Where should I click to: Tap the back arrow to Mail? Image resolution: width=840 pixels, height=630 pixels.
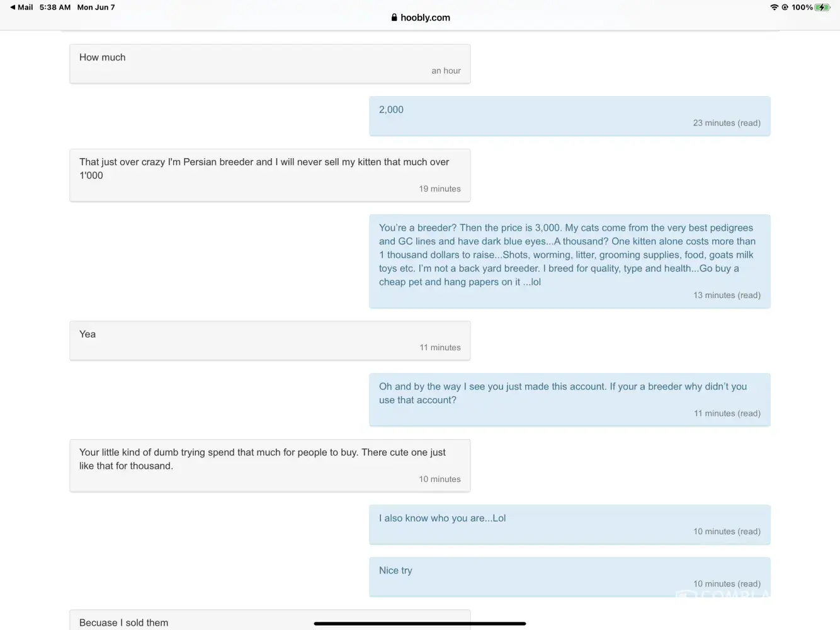coord(13,8)
